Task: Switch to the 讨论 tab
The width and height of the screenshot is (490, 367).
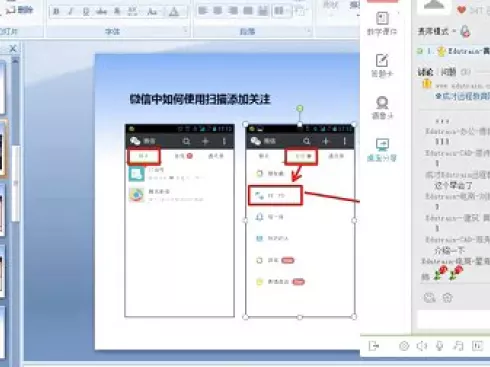Action: click(x=426, y=72)
